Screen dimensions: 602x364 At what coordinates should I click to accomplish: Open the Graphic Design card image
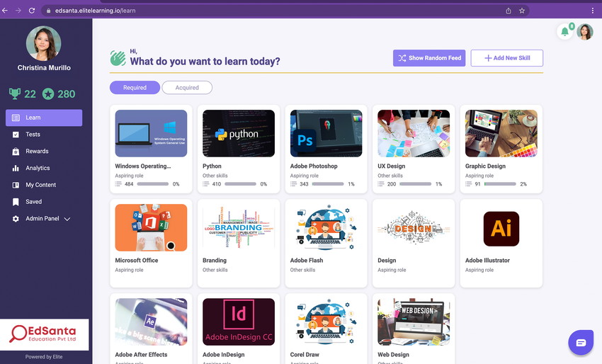[501, 133]
